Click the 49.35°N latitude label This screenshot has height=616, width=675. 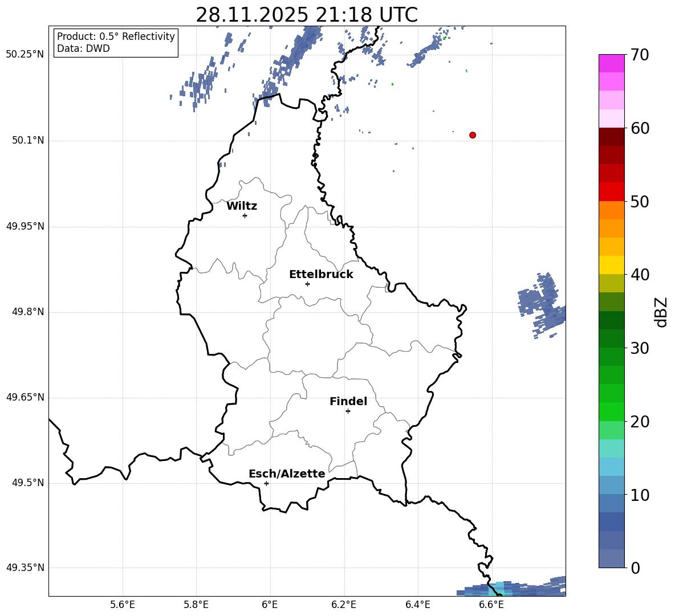click(25, 568)
